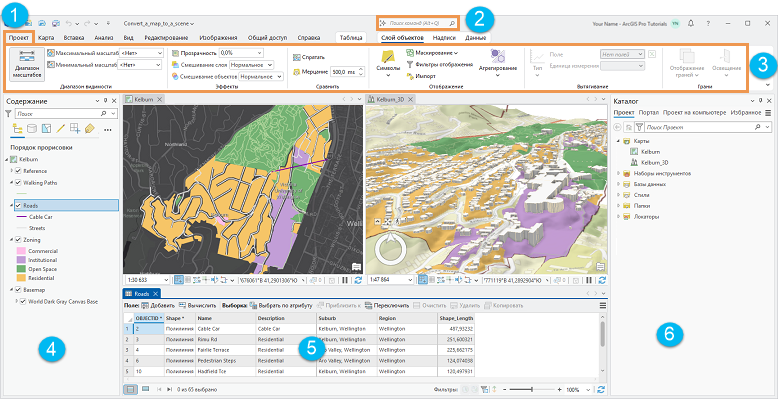This screenshot has width=778, height=399.
Task: Toggle World Dark Gray Canvas Base visibility
Action: [x=23, y=301]
